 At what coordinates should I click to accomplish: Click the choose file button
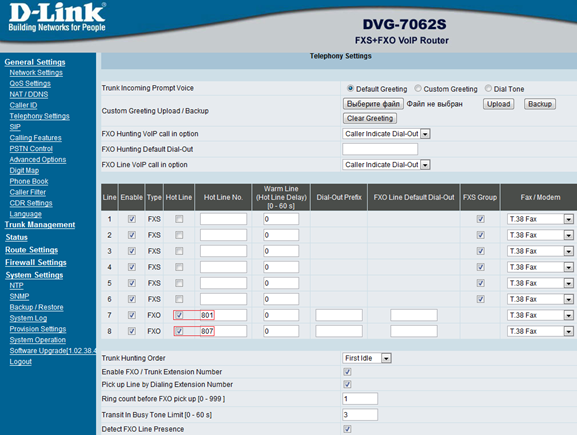[x=373, y=104]
